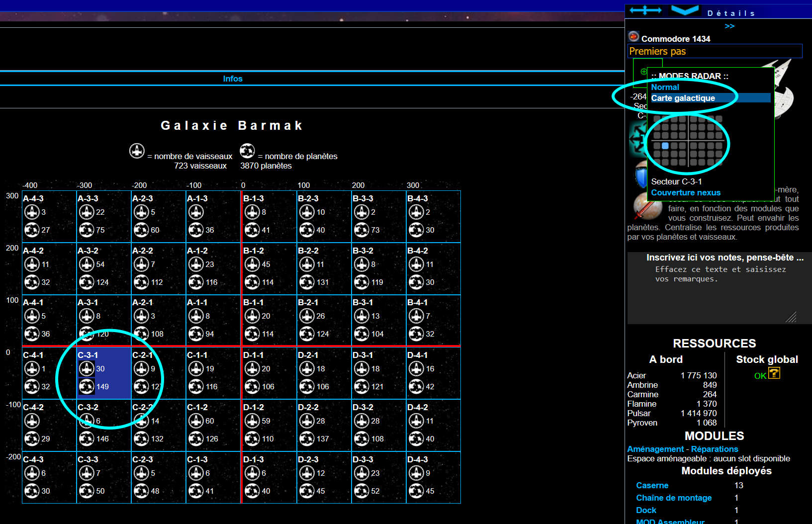Image resolution: width=812 pixels, height=524 pixels.
Task: Click the horizontal move arrows icon
Action: pos(645,10)
